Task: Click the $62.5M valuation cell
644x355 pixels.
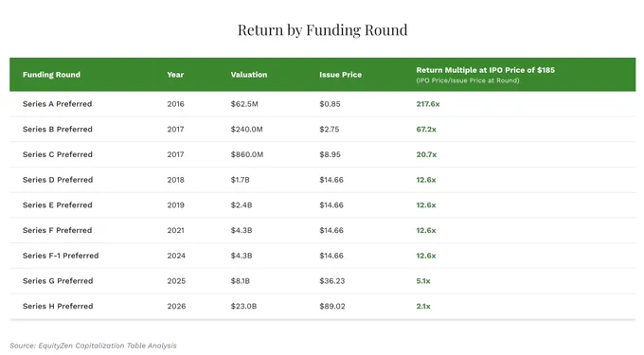Action: click(244, 104)
